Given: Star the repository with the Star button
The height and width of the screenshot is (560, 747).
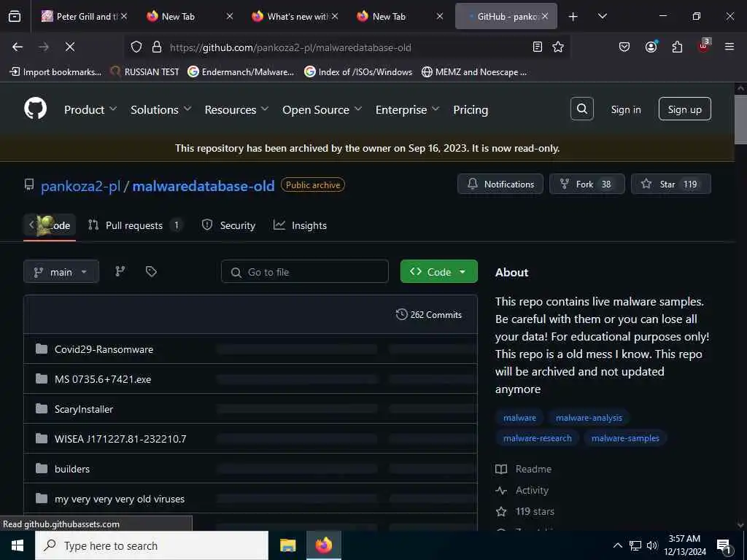Looking at the screenshot, I should (x=671, y=184).
